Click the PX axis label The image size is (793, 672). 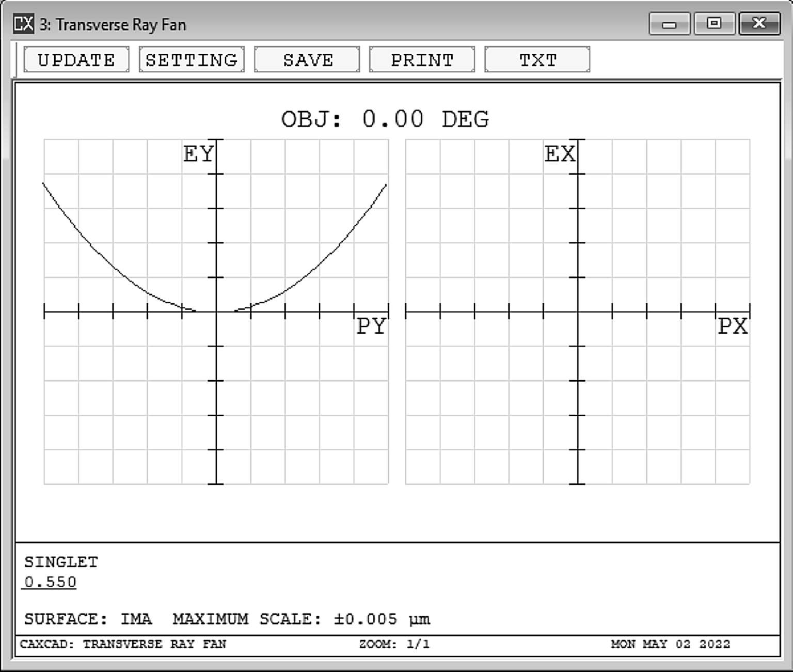pos(733,326)
